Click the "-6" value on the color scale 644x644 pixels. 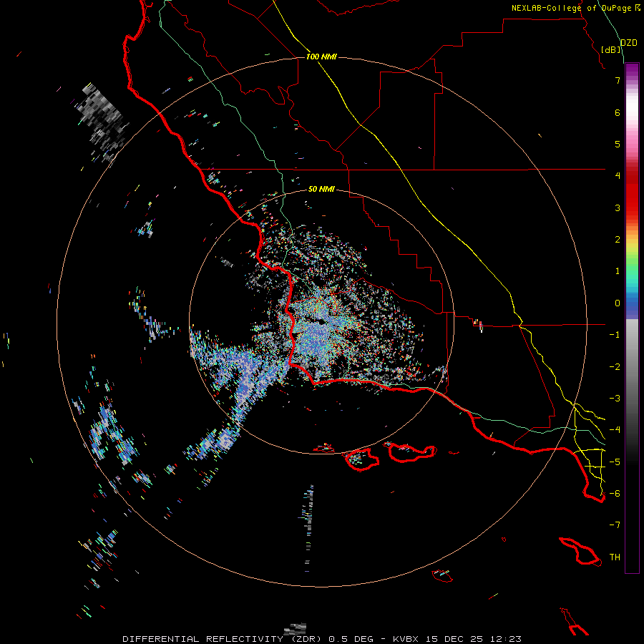pos(615,494)
